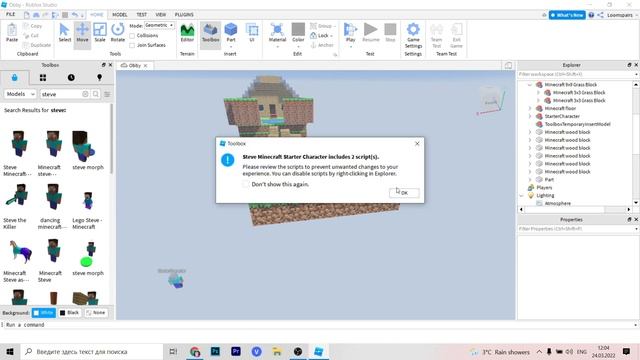The width and height of the screenshot is (640, 360).
Task: Enable the Collisions checkbox
Action: 132,36
